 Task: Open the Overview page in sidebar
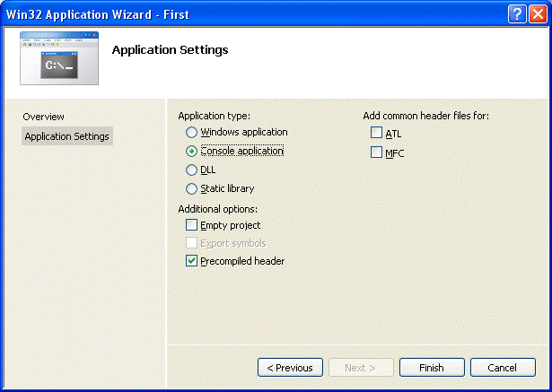click(44, 117)
